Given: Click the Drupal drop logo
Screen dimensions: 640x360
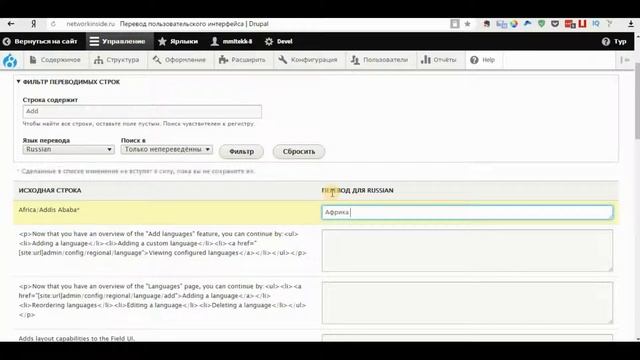Looking at the screenshot, I should tap(10, 60).
